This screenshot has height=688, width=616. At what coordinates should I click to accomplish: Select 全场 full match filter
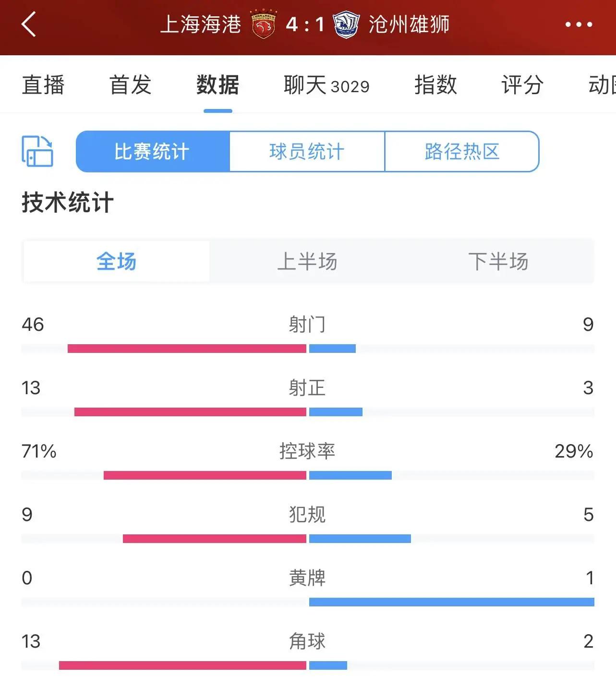116,262
